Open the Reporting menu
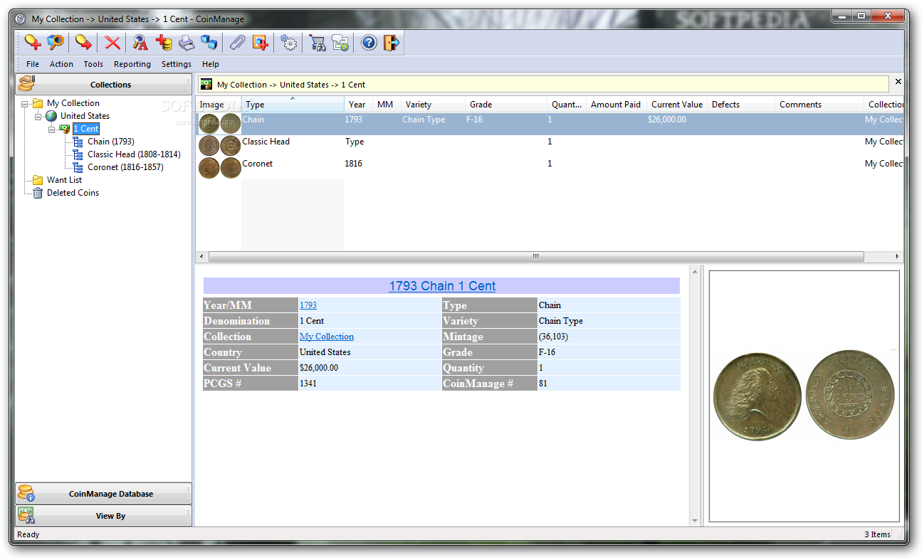The width and height of the screenshot is (924, 560). pyautogui.click(x=132, y=64)
